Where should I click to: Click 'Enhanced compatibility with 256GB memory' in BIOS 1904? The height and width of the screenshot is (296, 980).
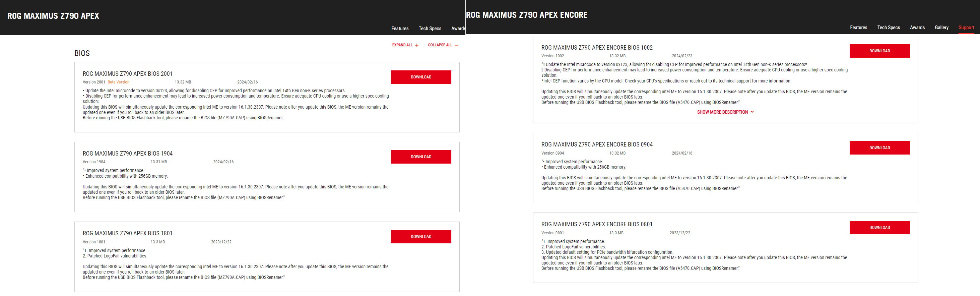(x=125, y=176)
